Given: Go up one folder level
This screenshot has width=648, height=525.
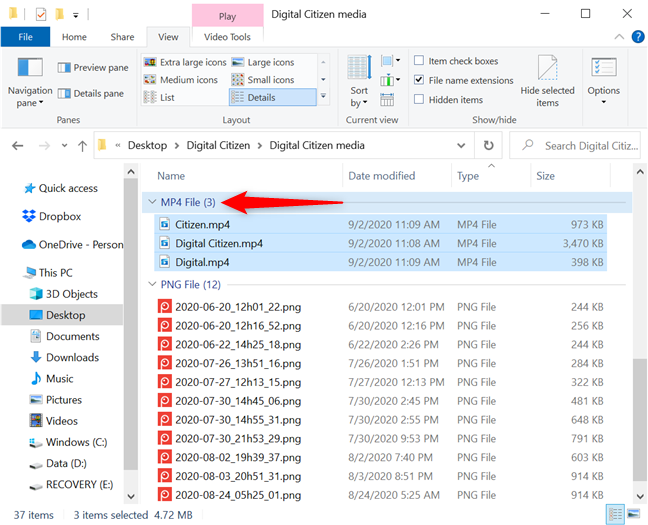Looking at the screenshot, I should (82, 146).
